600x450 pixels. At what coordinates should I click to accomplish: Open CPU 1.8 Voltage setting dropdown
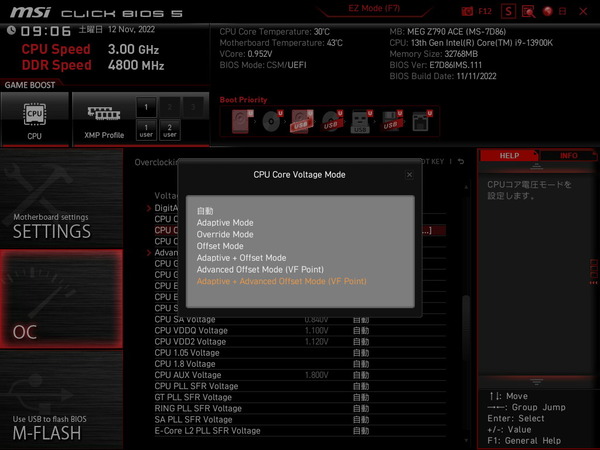[361, 364]
